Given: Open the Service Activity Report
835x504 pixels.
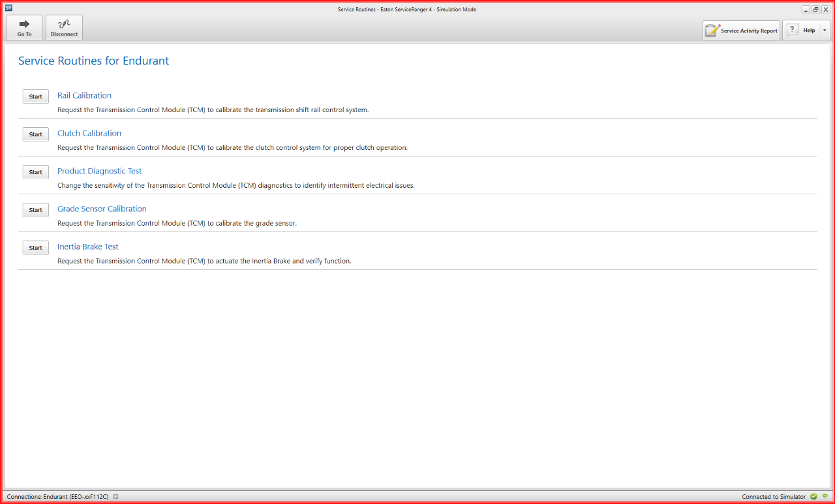Looking at the screenshot, I should coord(741,31).
